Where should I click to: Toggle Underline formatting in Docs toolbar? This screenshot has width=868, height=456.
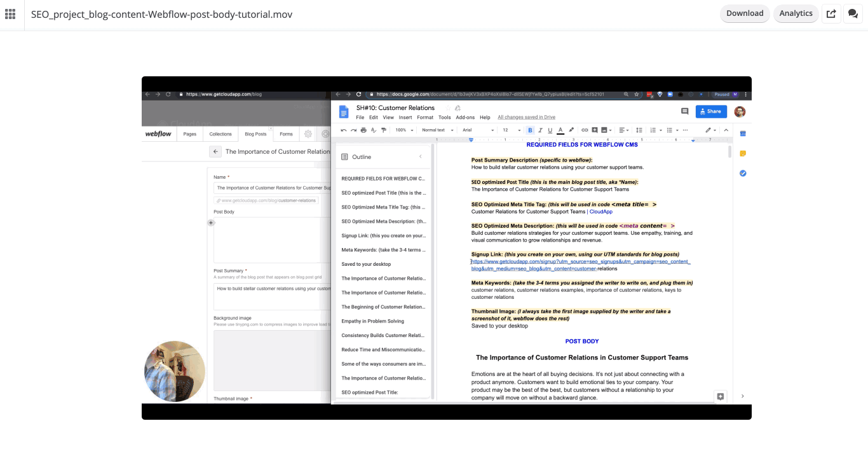(x=550, y=130)
